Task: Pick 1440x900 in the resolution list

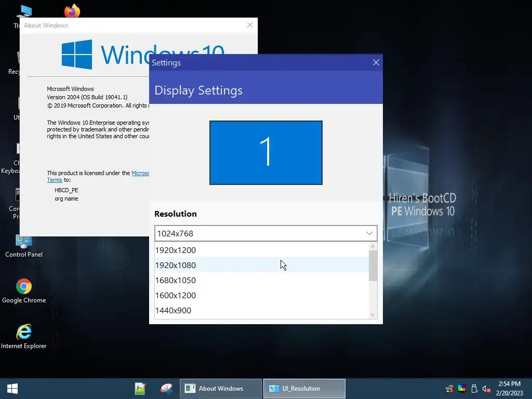Action: tap(262, 311)
